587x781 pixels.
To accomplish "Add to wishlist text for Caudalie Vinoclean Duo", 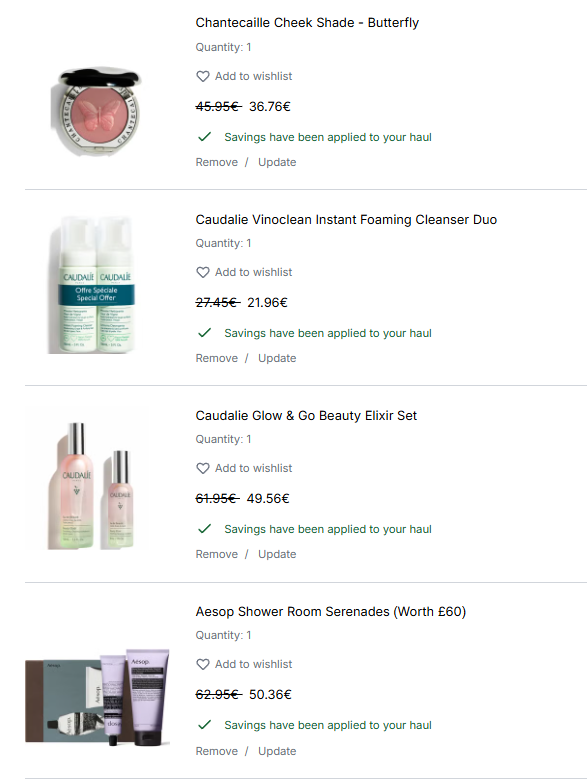I will click(253, 272).
